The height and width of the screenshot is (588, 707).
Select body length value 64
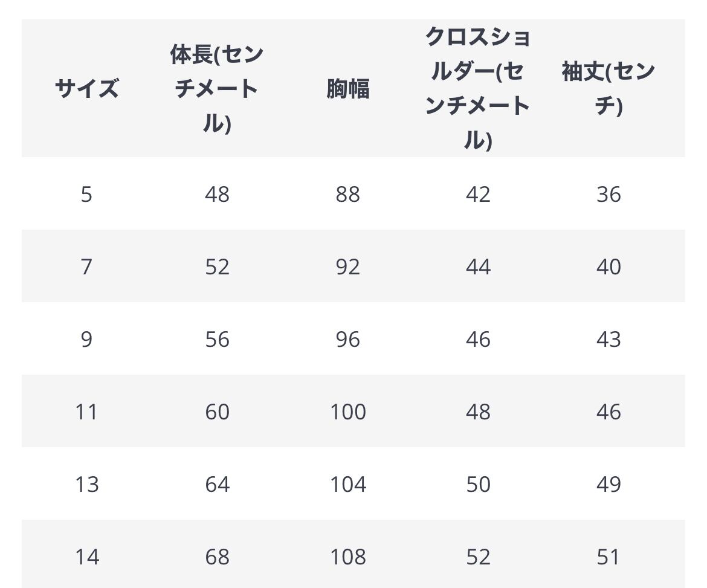click(x=217, y=484)
